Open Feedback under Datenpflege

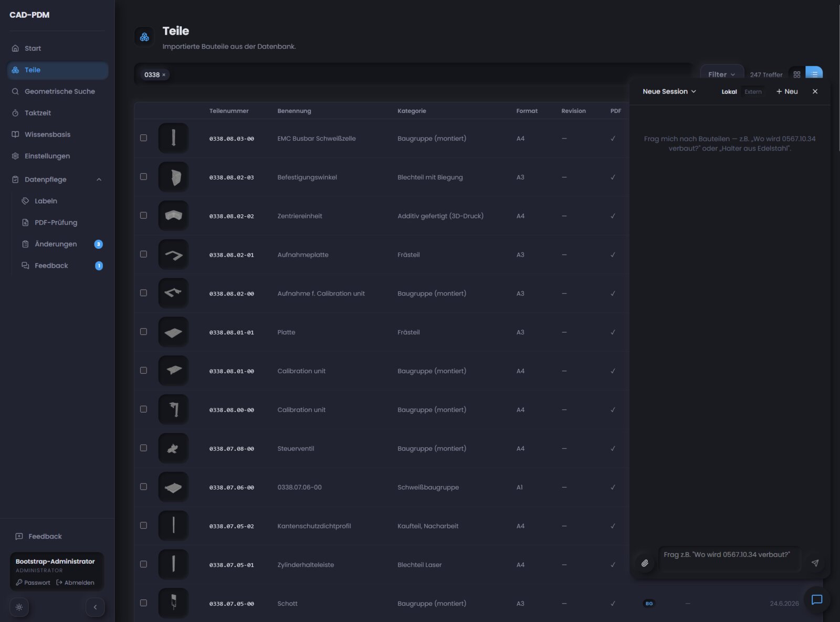[62, 266]
